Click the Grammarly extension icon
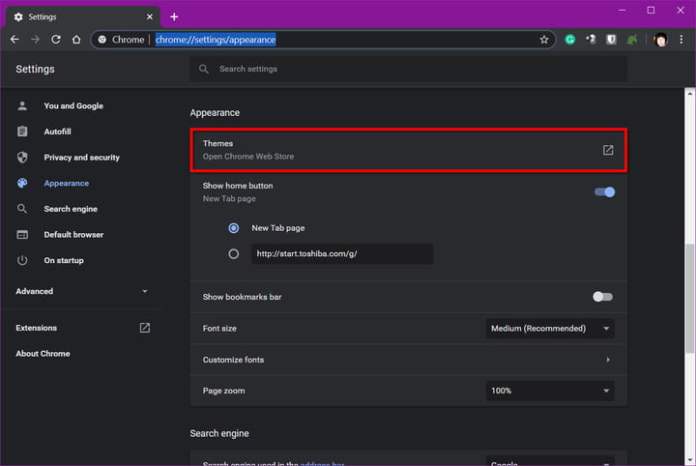696x466 pixels. coord(570,40)
